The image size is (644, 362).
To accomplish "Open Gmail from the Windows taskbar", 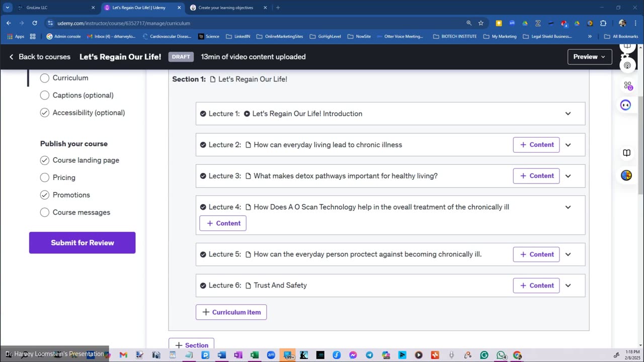I will [x=123, y=355].
